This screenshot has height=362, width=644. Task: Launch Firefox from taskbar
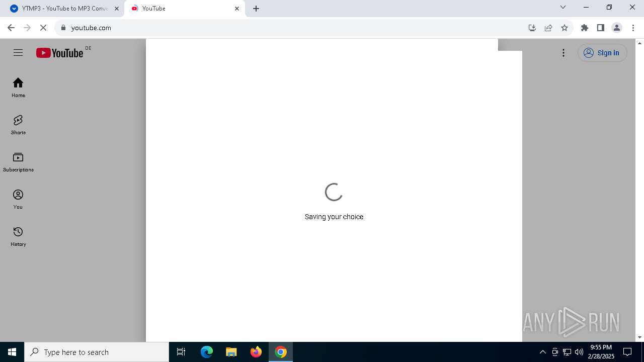pyautogui.click(x=256, y=352)
